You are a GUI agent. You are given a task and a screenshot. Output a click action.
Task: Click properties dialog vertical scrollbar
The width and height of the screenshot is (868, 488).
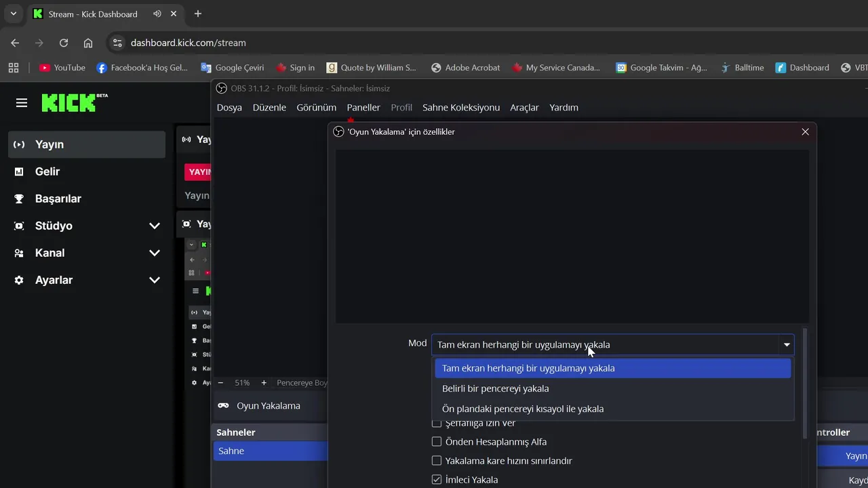(805, 383)
